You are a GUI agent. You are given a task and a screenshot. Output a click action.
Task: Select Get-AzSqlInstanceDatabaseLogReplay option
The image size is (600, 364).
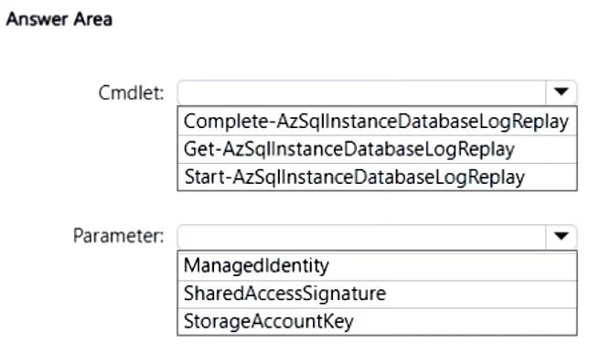tap(378, 149)
